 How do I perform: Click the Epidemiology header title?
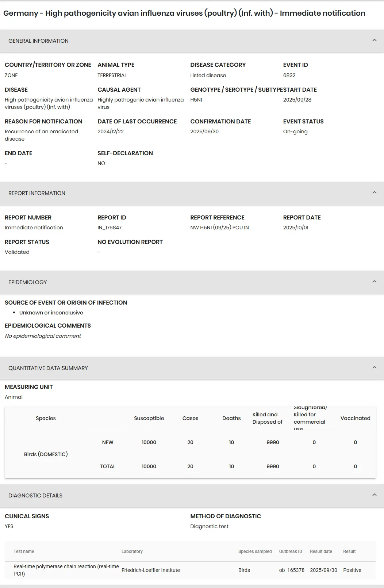(28, 282)
